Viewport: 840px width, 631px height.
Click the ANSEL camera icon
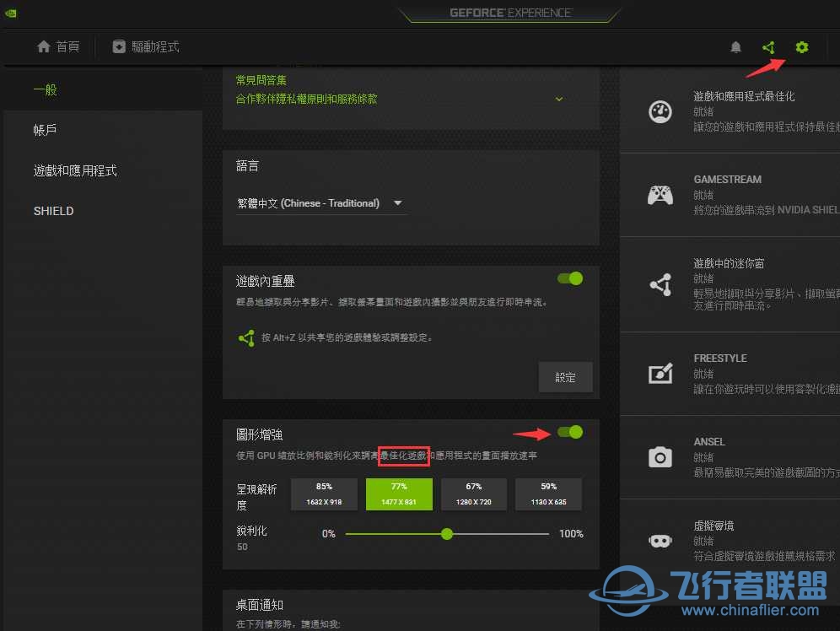660,457
